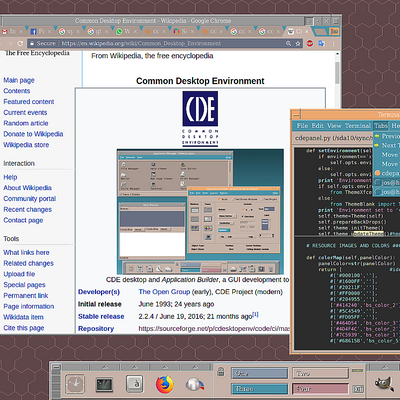Open the View menu in Terminal
This screenshot has width=400, height=400.
pos(334,126)
